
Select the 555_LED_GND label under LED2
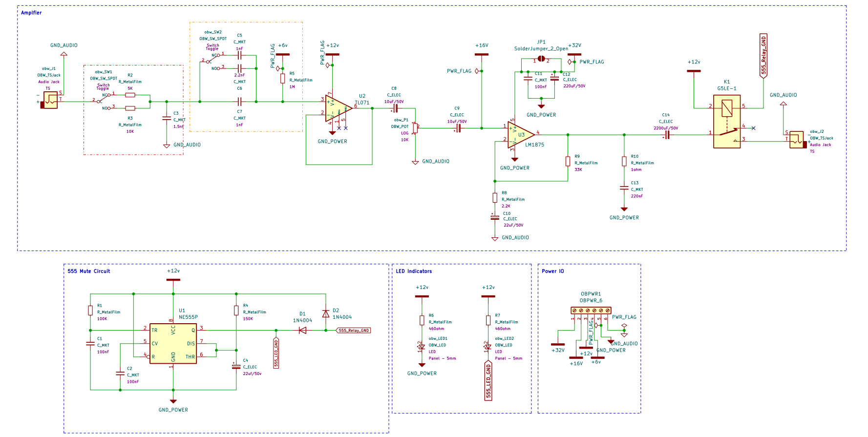point(488,381)
